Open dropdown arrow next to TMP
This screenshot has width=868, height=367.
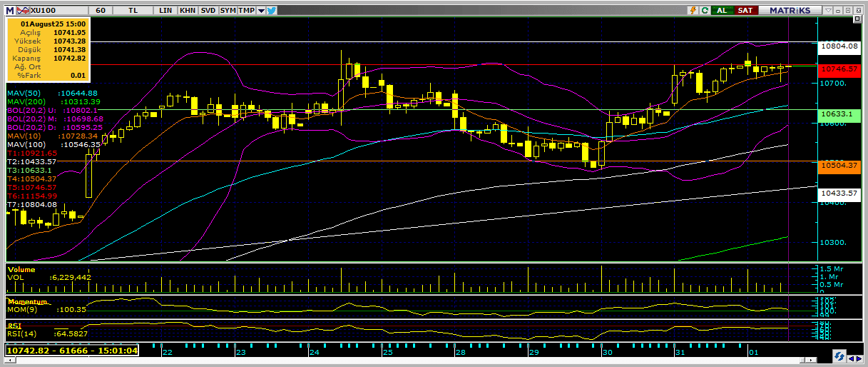261,11
